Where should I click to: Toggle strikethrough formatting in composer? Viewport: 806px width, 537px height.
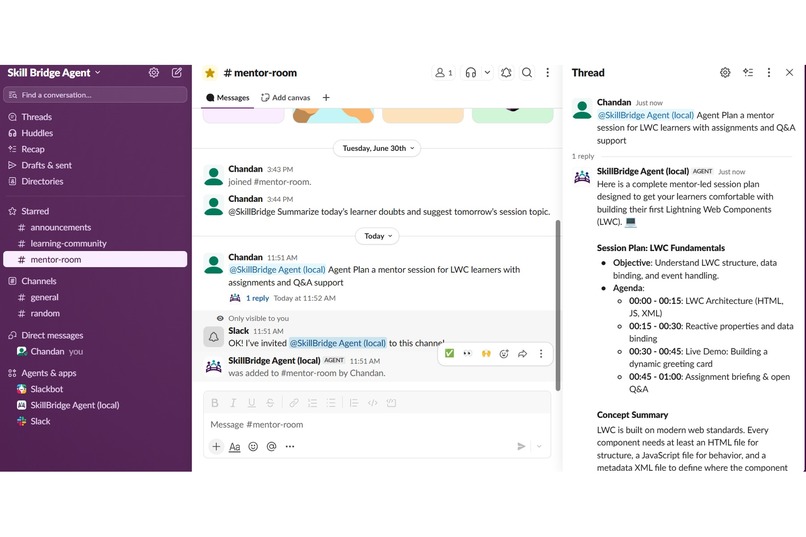(270, 403)
